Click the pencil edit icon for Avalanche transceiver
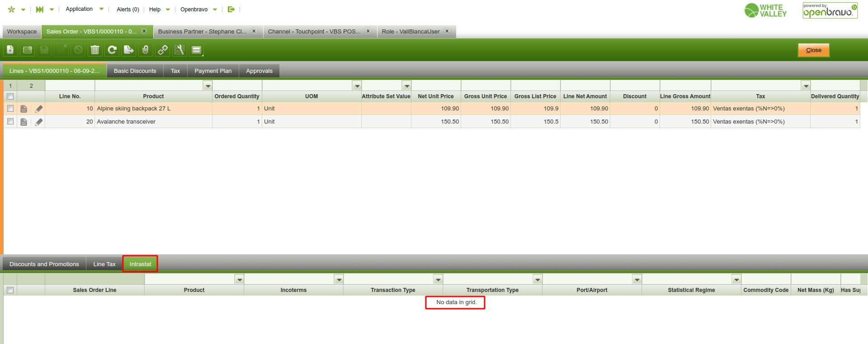The image size is (868, 344). (x=39, y=122)
